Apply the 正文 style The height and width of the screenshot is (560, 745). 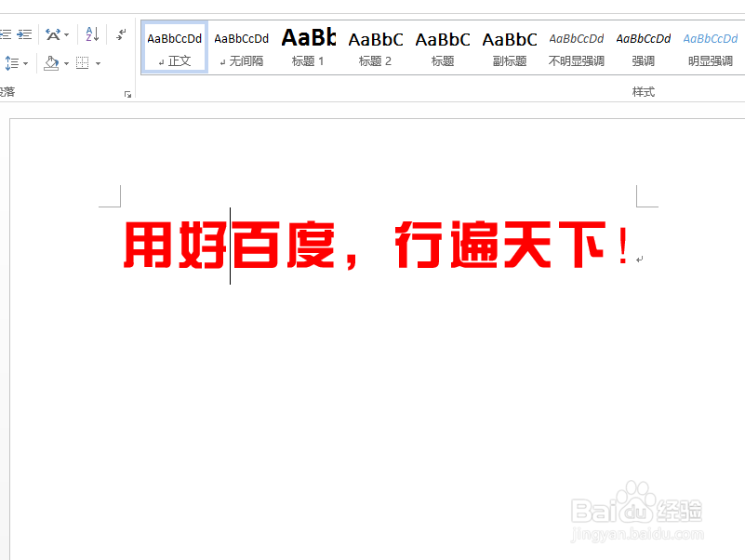(x=174, y=47)
